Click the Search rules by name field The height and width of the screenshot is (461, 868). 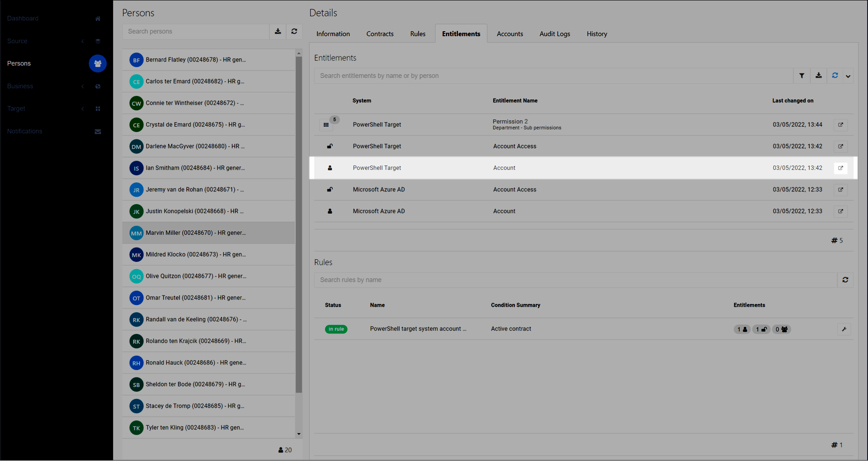[575, 280]
